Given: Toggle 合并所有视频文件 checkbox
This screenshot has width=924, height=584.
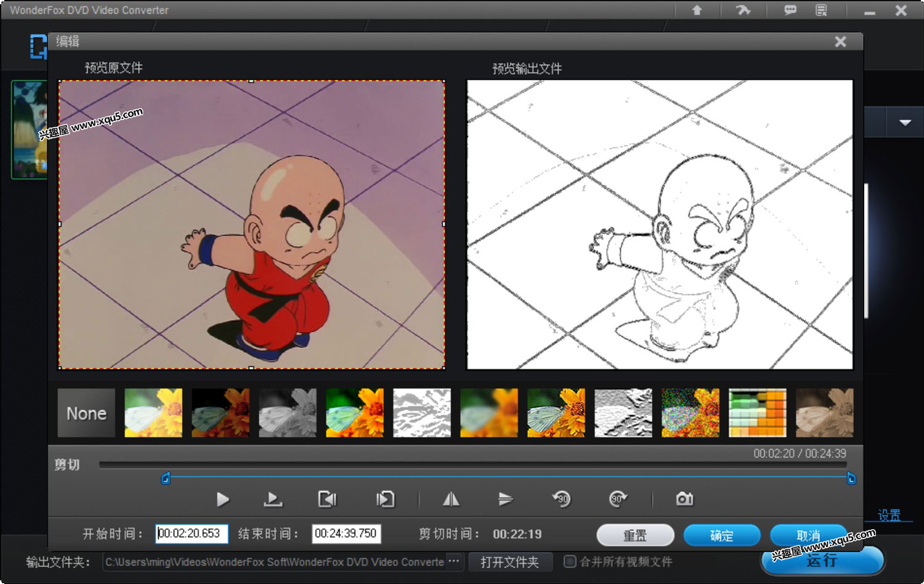Looking at the screenshot, I should pos(570,561).
